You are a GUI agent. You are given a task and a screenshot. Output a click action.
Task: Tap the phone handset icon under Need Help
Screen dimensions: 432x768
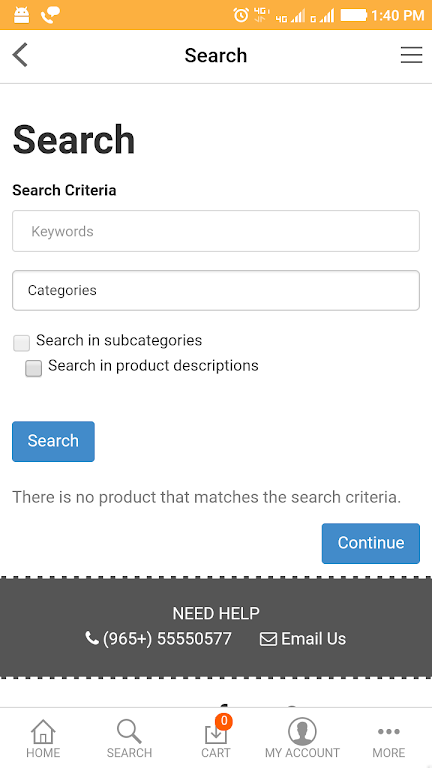coord(92,638)
